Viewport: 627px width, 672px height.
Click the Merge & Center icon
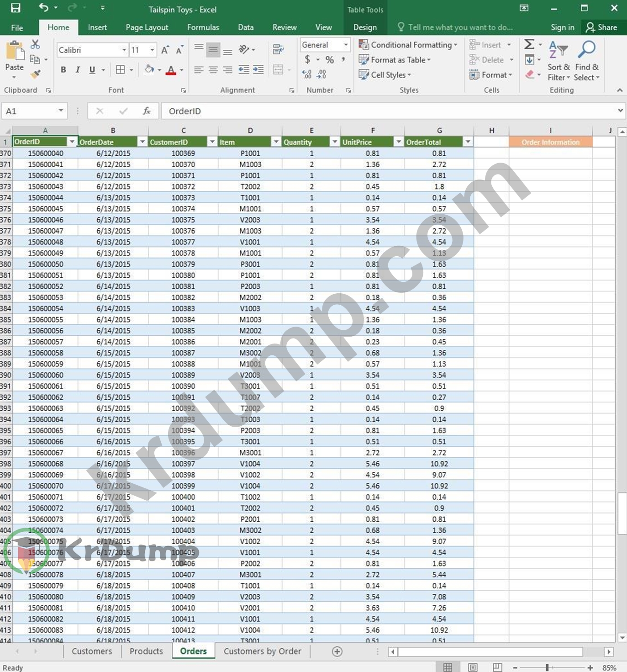click(x=278, y=70)
